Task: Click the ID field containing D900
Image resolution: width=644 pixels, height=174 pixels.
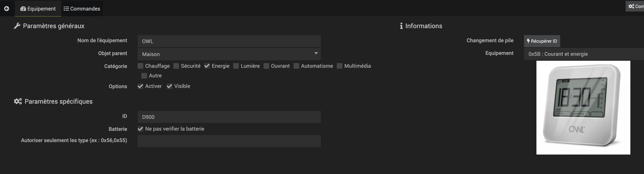Action: pyautogui.click(x=229, y=117)
